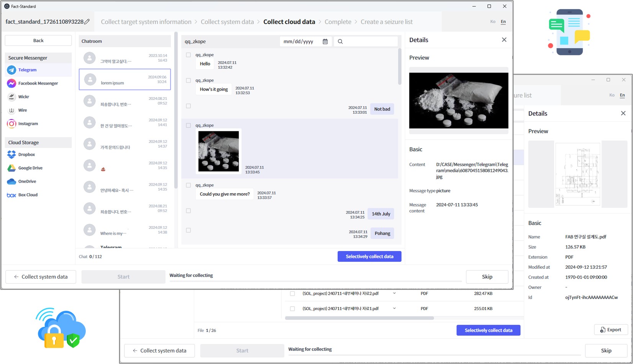Close the Details panel showing the drug photo

(x=504, y=40)
